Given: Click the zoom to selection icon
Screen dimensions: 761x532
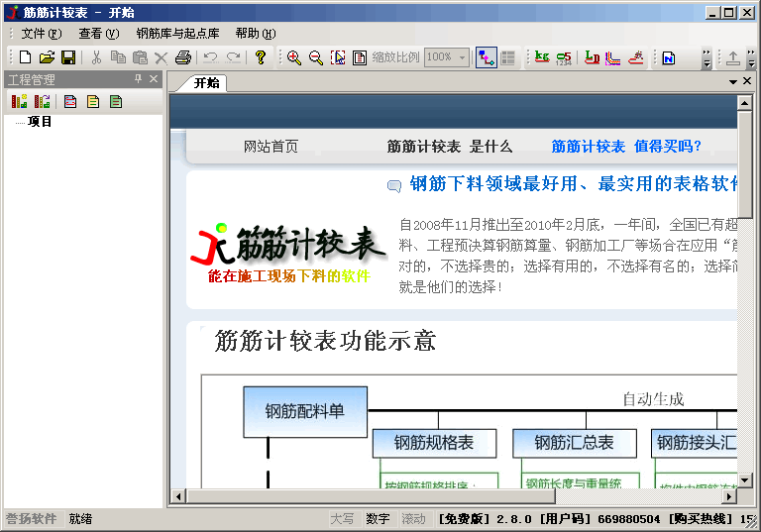Looking at the screenshot, I should (x=338, y=57).
